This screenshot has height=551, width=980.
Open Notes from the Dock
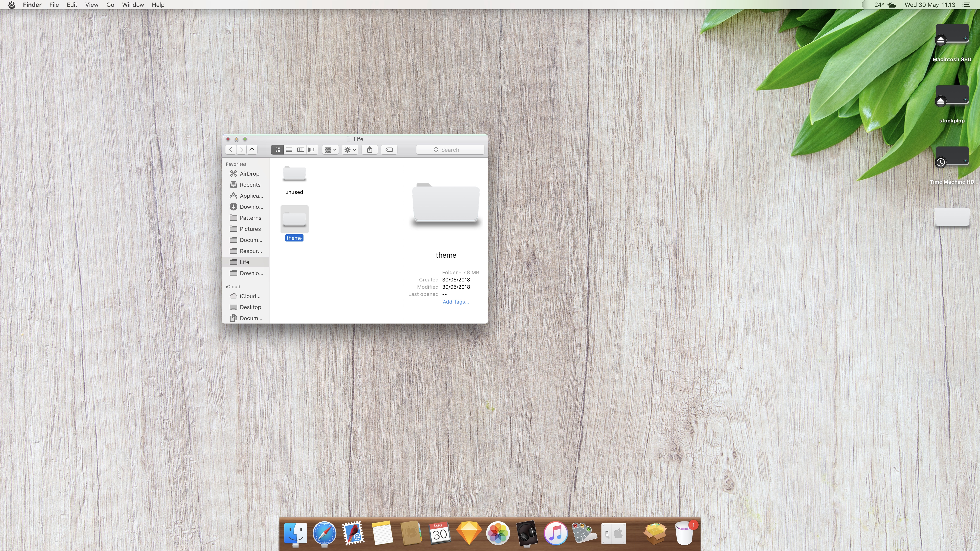[382, 533]
